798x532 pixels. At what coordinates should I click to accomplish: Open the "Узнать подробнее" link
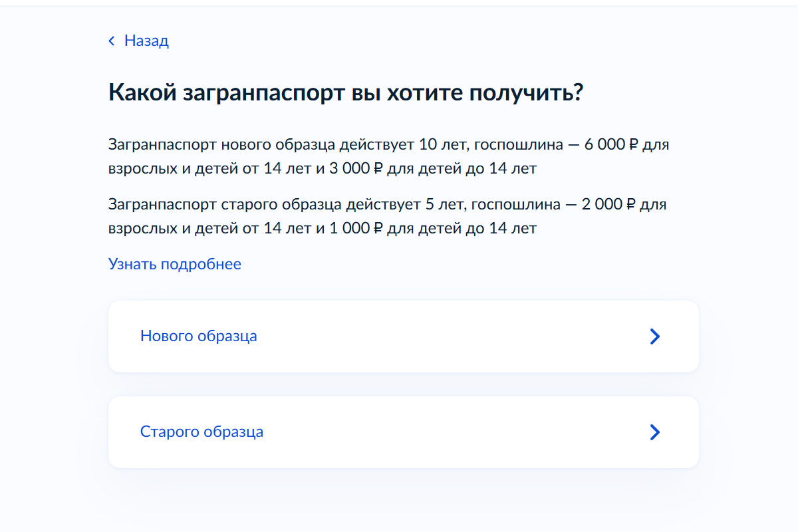tap(174, 264)
